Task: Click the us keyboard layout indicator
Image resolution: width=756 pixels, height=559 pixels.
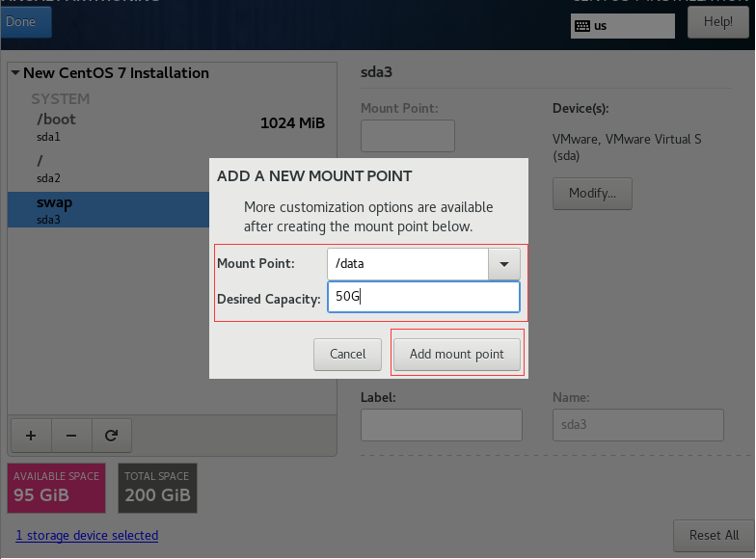Action: click(x=623, y=26)
